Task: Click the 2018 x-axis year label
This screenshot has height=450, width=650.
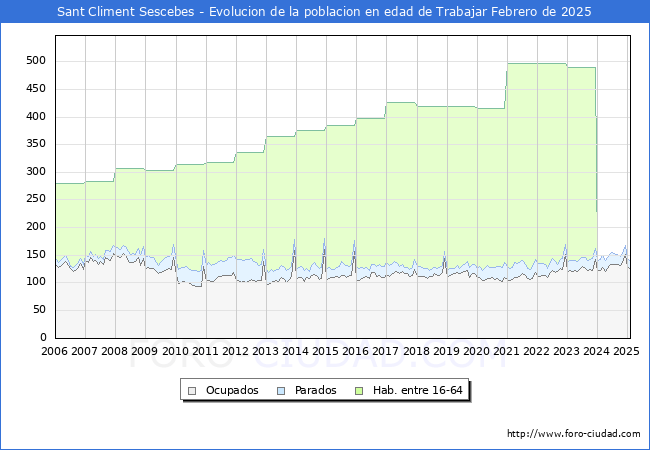Action: 416,351
